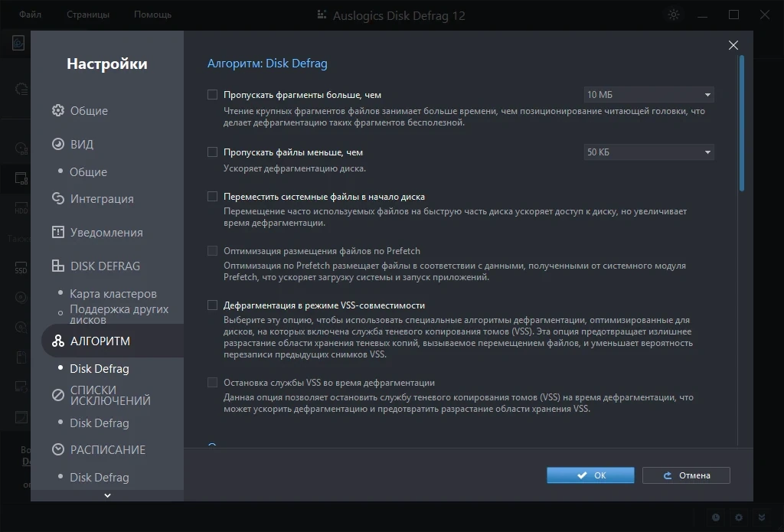Click the СПИСКИ ИСКЛЮЧЕНИЙ ban icon
Image resolution: width=784 pixels, height=532 pixels.
(58, 395)
